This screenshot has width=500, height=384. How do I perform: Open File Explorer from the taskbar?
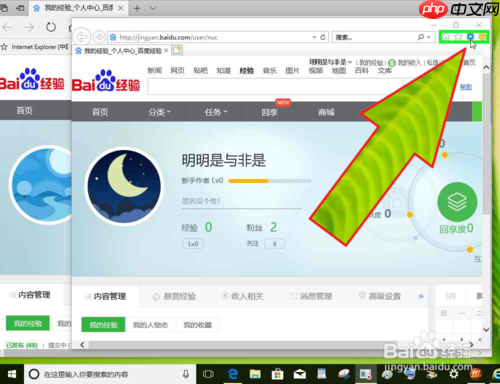point(255,374)
